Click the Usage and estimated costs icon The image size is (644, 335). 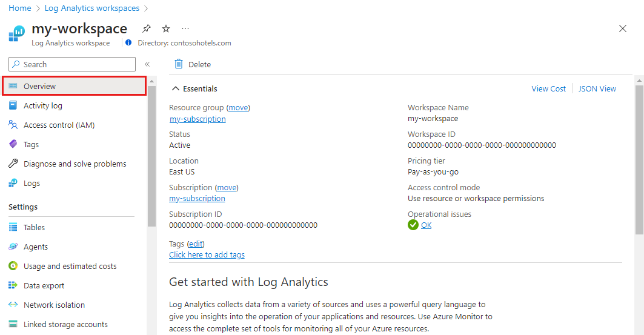tap(13, 266)
